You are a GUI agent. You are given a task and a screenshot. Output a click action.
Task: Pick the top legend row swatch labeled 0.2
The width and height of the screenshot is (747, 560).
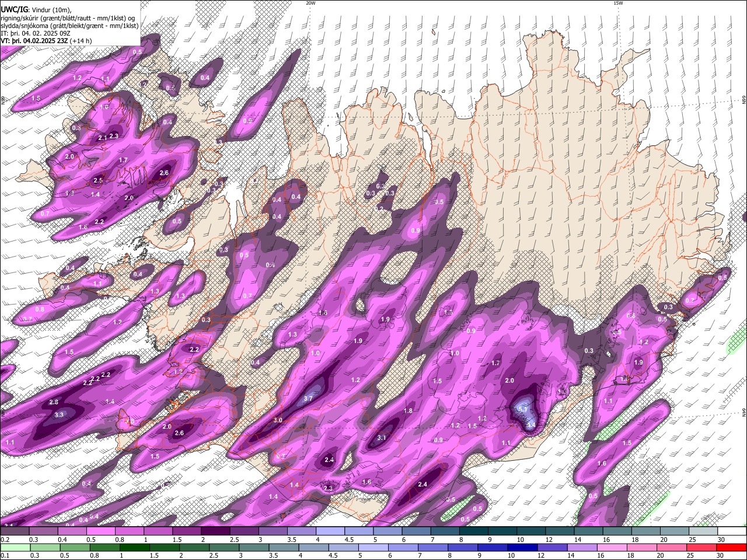click(15, 531)
